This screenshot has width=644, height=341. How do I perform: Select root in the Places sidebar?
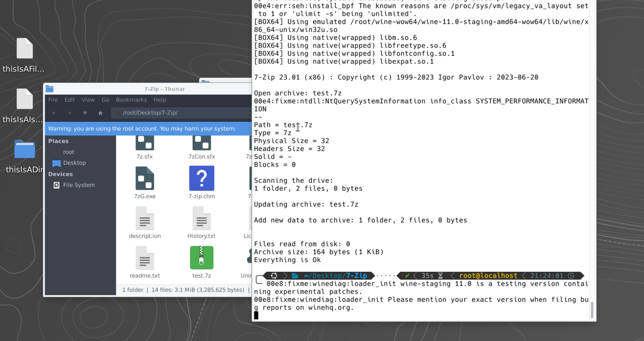coord(68,152)
